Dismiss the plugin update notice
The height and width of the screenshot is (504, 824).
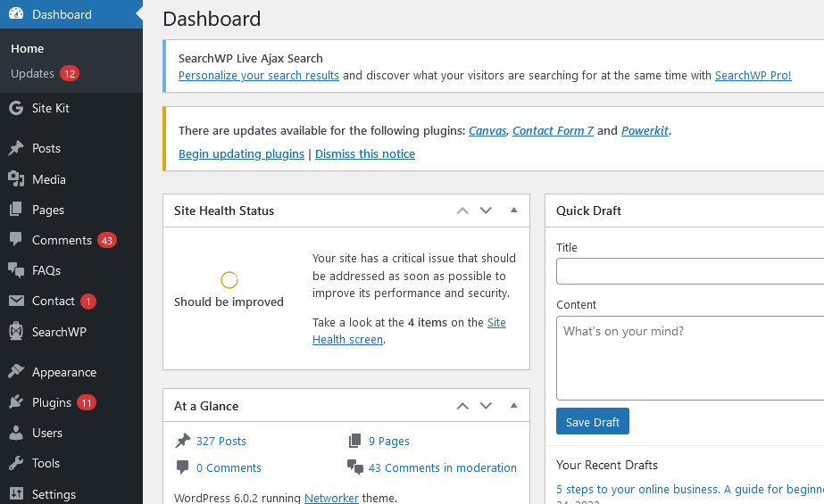coord(365,153)
